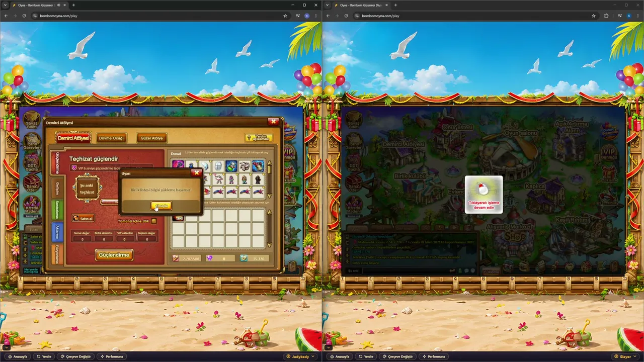Click Performans in right bottom bar
The width and height of the screenshot is (644, 362).
tap(433, 356)
